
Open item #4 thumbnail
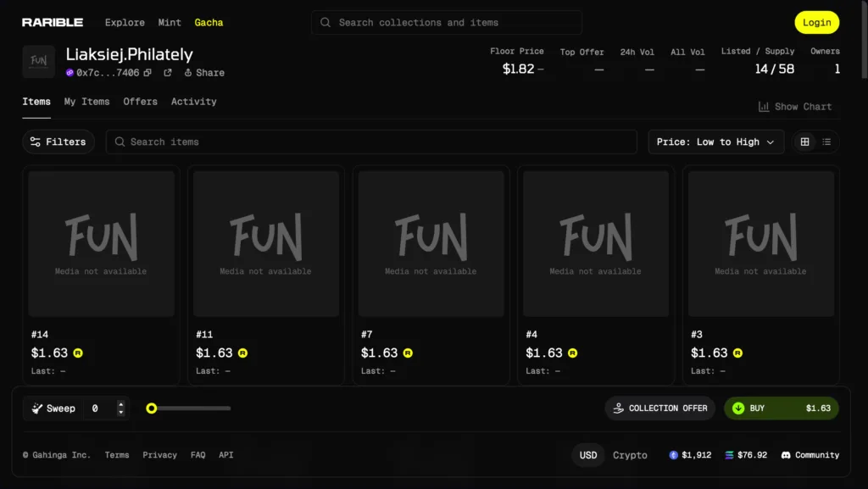click(596, 243)
